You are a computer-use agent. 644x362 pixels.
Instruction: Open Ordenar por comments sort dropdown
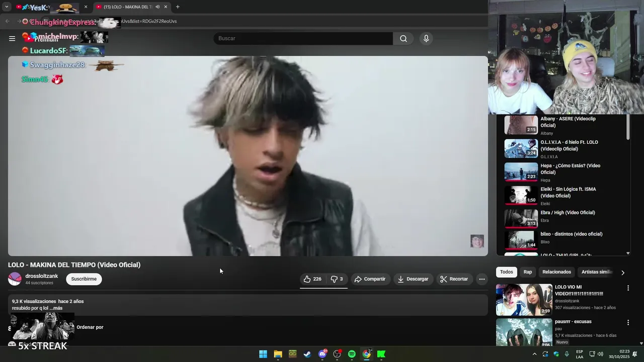coord(90,327)
